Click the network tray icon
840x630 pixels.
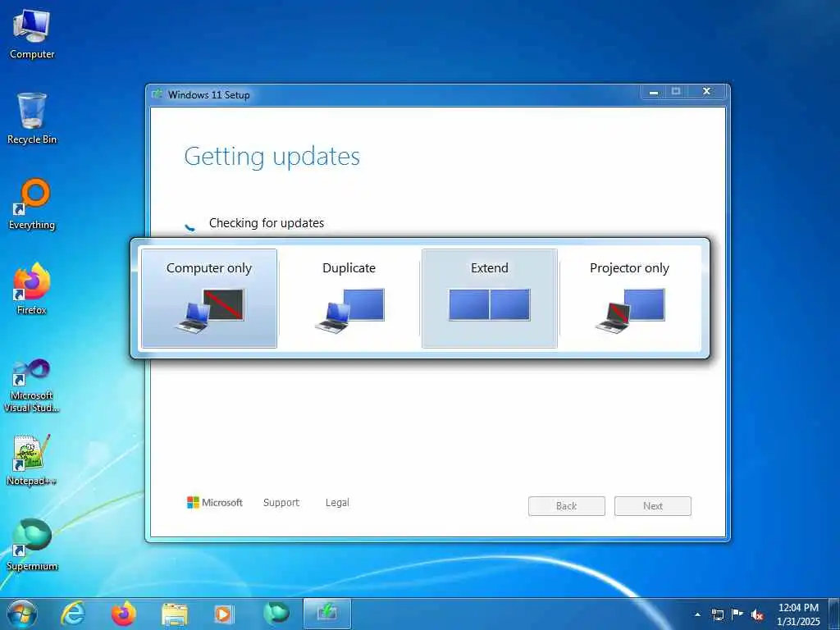point(717,614)
